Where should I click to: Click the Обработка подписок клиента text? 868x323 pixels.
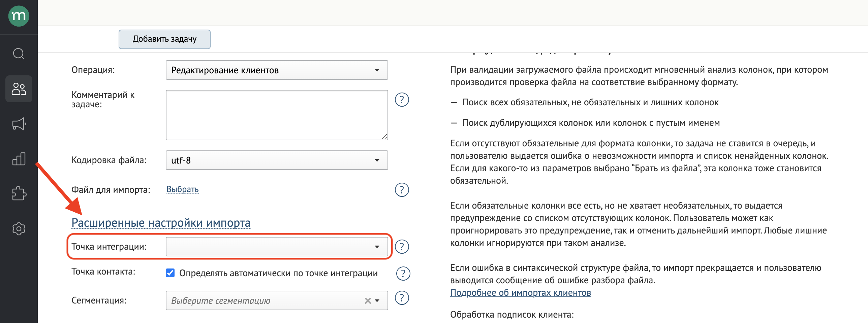pos(512,315)
